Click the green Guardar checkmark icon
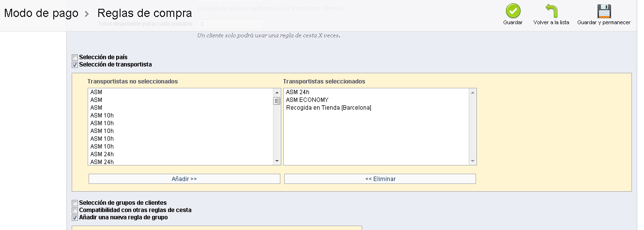Image resolution: width=644 pixels, height=230 pixels. click(x=513, y=11)
